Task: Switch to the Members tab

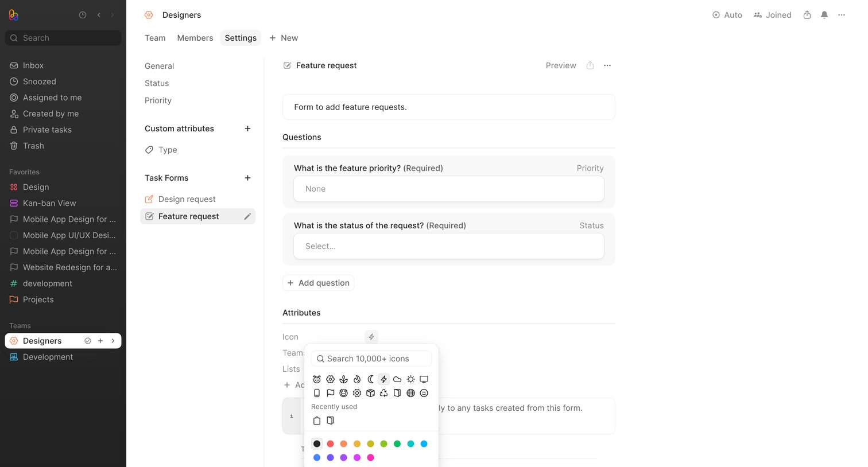Action: 195,38
